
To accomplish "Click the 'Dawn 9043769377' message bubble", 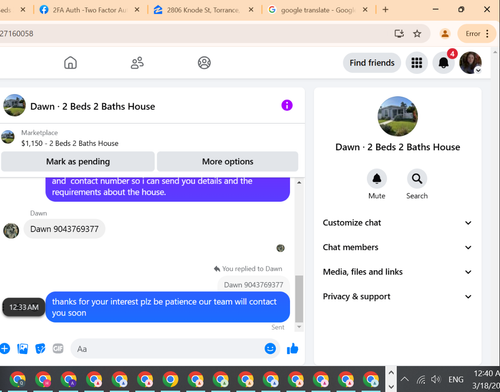I will click(64, 229).
